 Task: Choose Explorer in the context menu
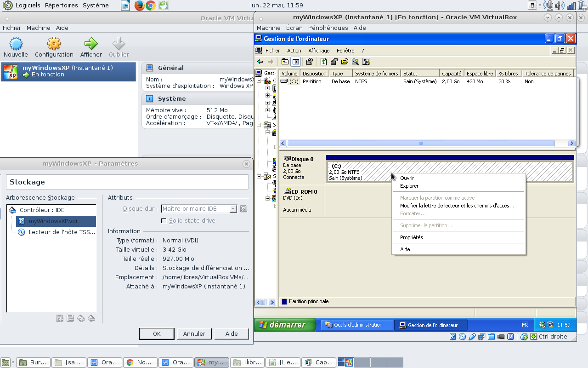coord(458,186)
